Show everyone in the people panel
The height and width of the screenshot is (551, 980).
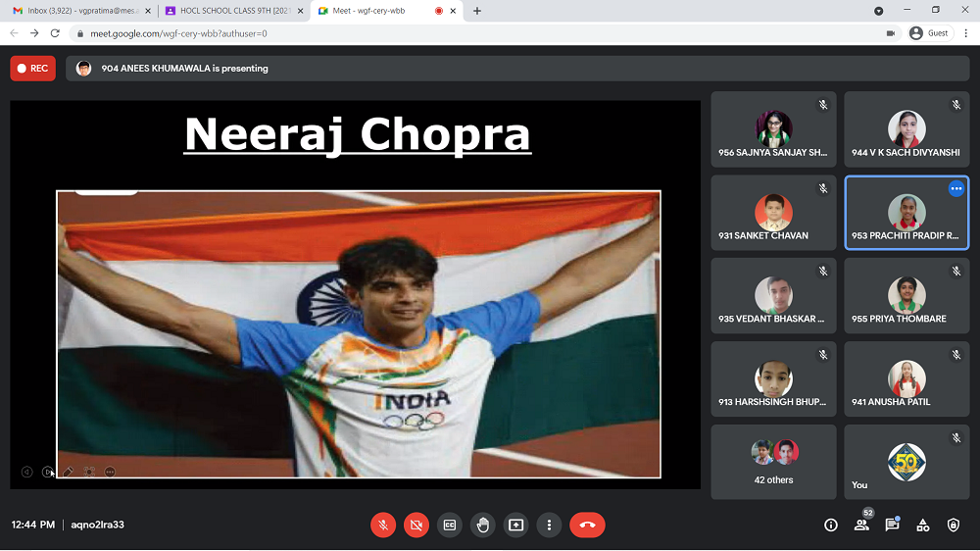coord(861,526)
